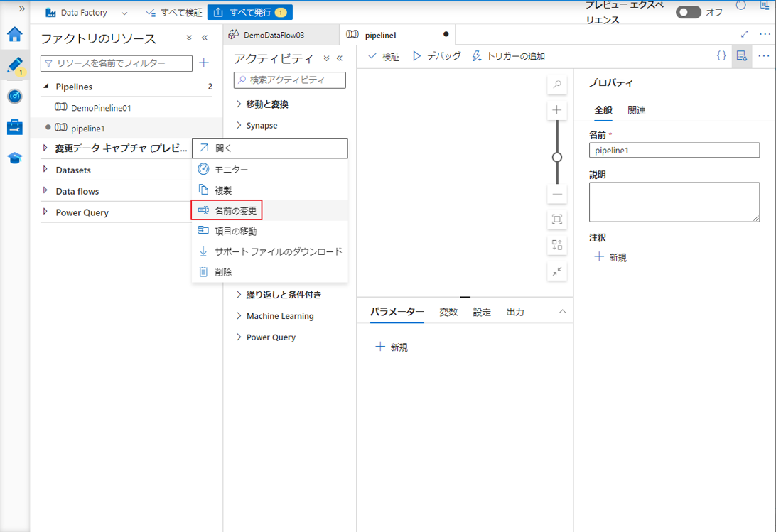776x532 pixels.
Task: Expand the left navigation bar chevrons
Action: [22, 9]
